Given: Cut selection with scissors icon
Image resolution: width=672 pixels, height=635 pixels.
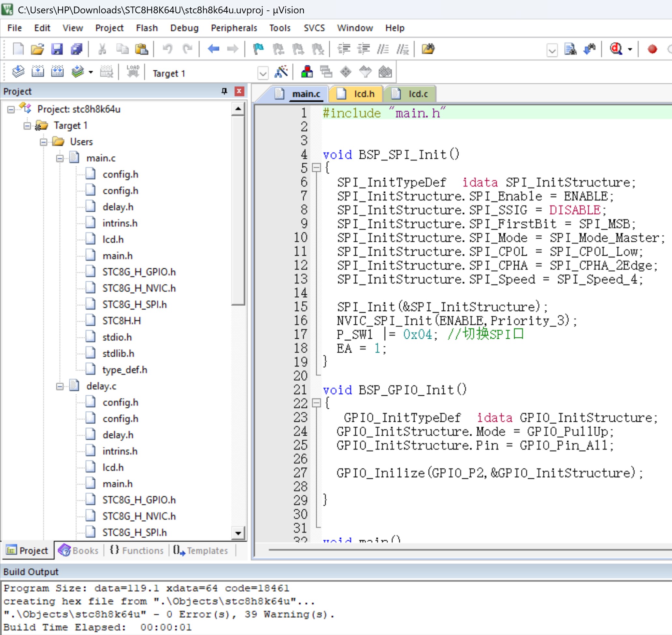Looking at the screenshot, I should pos(102,49).
